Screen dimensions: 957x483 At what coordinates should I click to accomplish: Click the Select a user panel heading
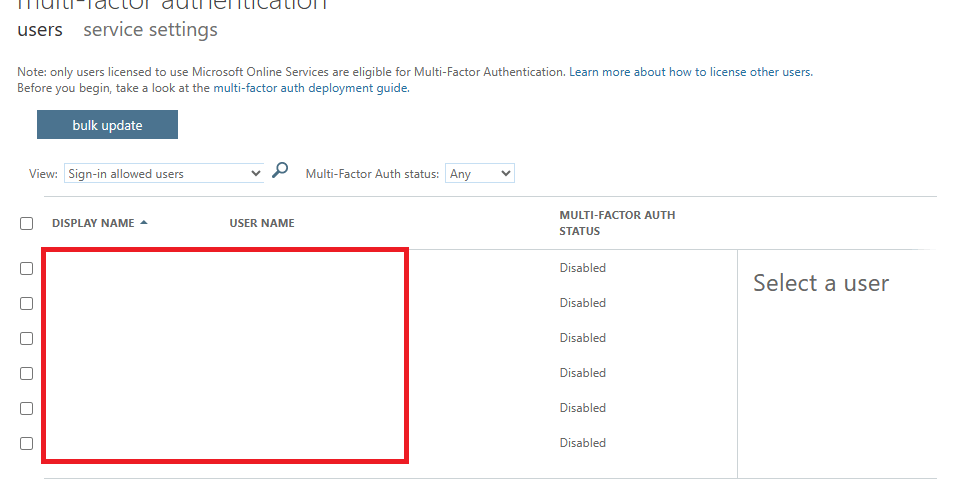click(821, 283)
